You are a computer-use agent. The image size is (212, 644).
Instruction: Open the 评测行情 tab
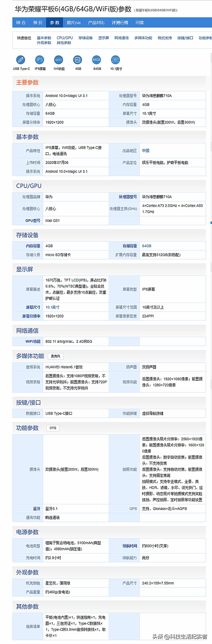120,22
